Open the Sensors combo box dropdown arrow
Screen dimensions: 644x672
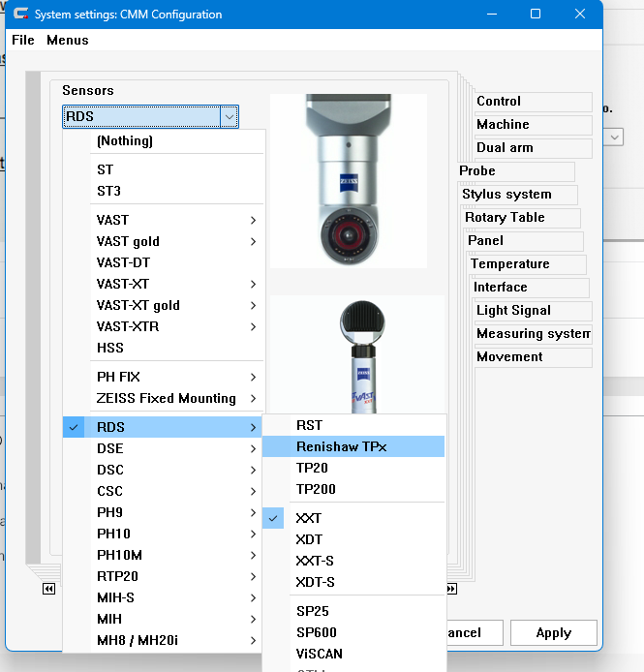(229, 117)
